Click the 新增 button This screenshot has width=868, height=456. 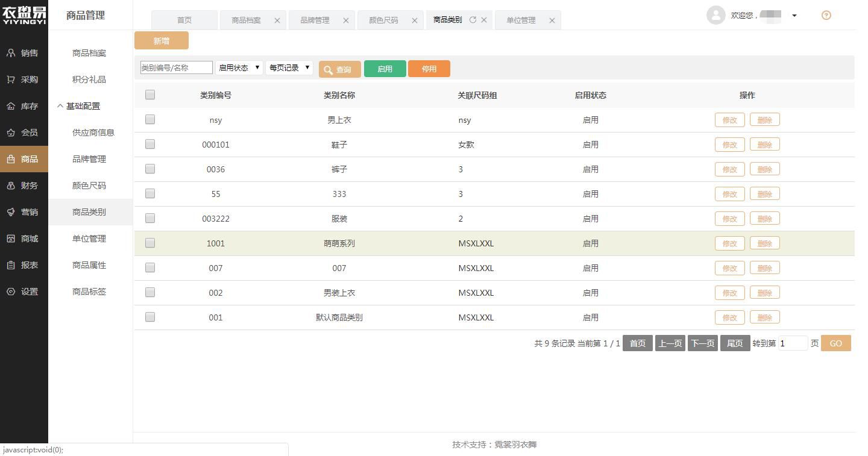pyautogui.click(x=161, y=40)
